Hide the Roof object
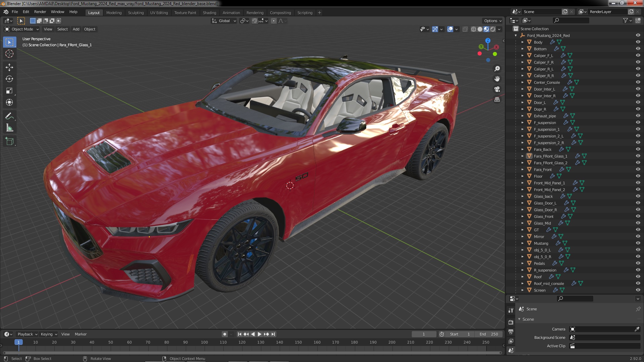644x362 pixels. click(638, 277)
